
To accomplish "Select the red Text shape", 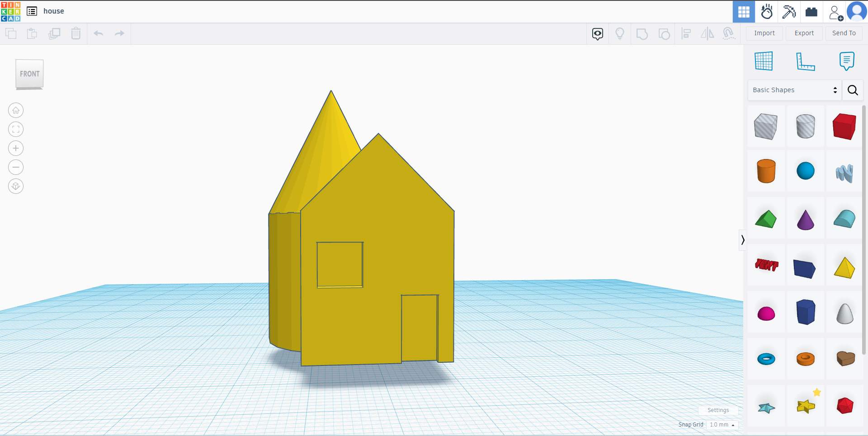I will tap(766, 265).
